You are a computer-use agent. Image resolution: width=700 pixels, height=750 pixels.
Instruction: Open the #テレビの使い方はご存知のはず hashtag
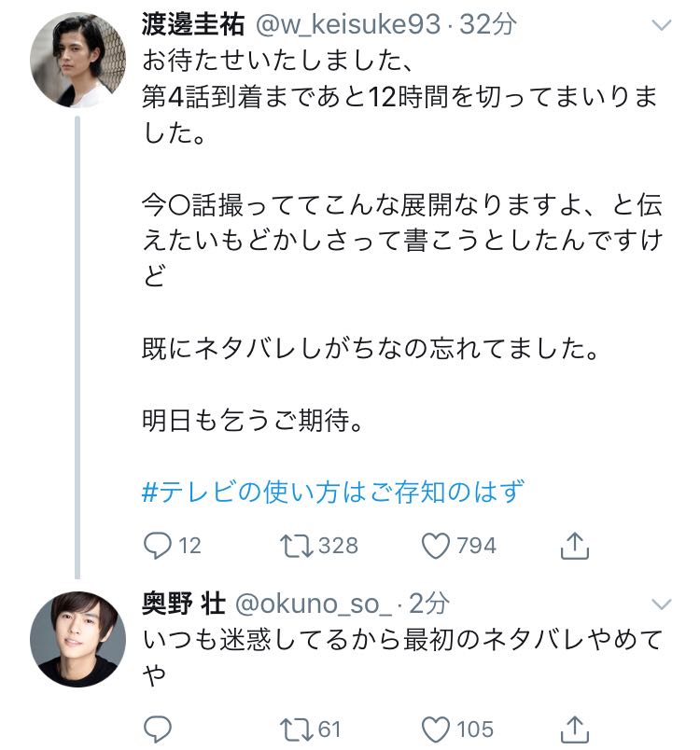pos(333,491)
